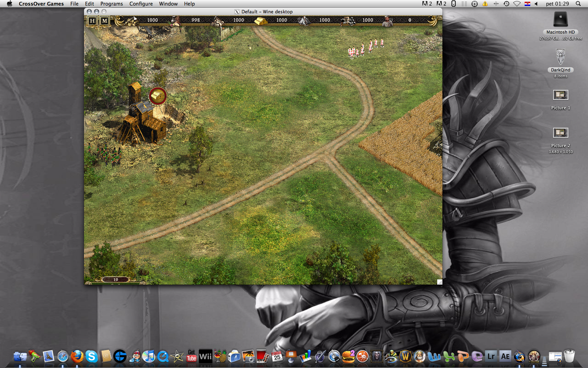Open Address Book from the Dock
This screenshot has width=588, height=368.
[x=106, y=356]
